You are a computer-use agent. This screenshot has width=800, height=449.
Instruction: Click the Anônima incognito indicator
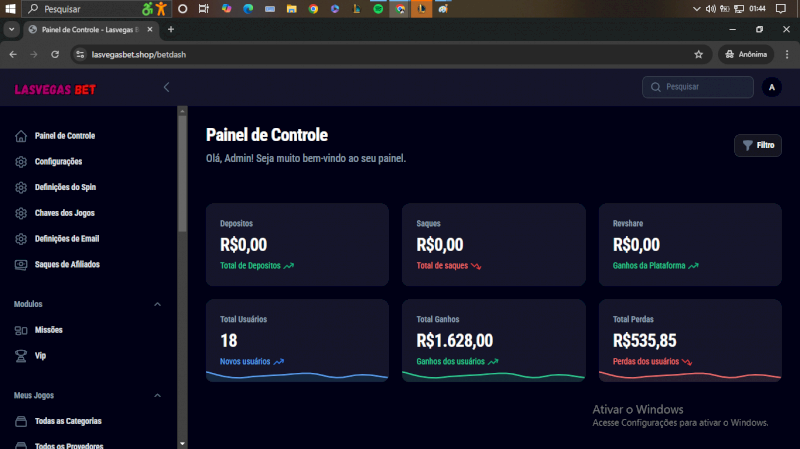(x=746, y=55)
